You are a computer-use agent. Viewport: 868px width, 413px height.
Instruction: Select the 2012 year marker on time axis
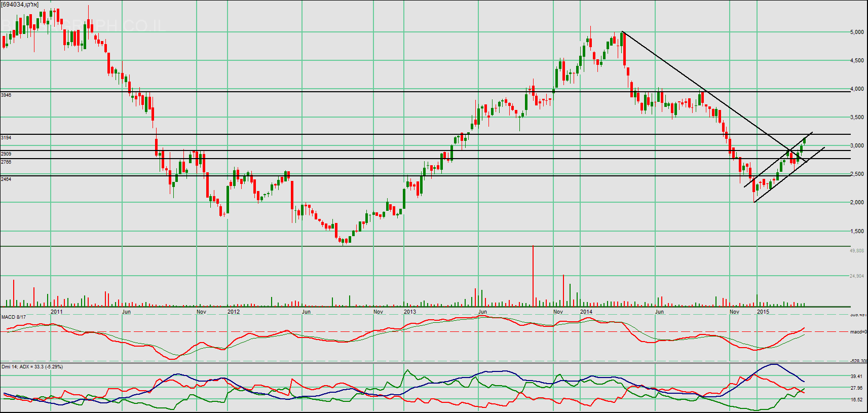tap(234, 312)
